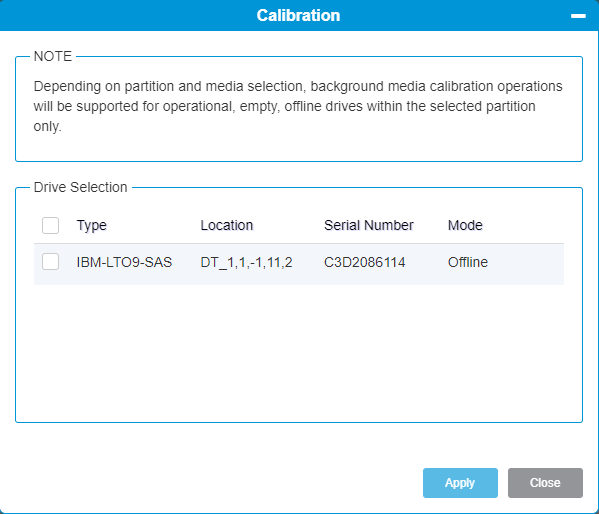Click the Location column header

[227, 225]
